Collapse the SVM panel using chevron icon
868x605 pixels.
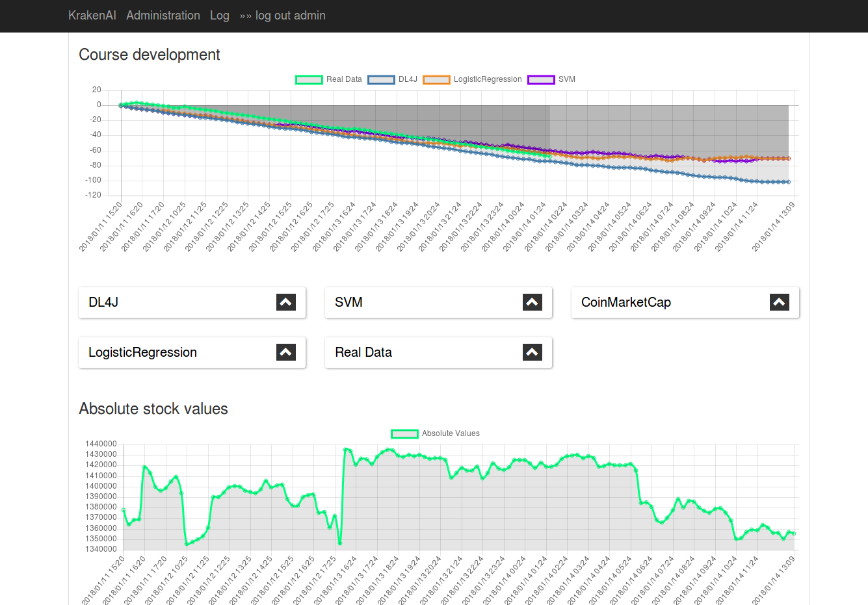pos(532,302)
